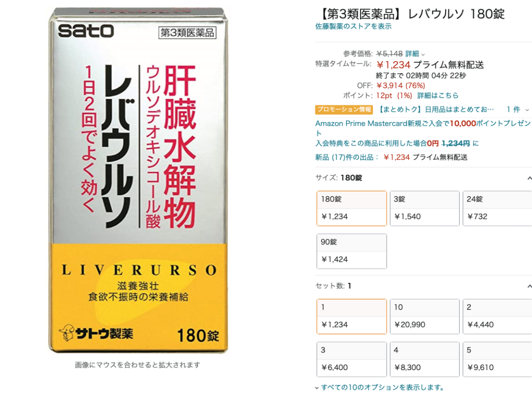Open the Amazon Prime Mastercard offer link

[422, 128]
